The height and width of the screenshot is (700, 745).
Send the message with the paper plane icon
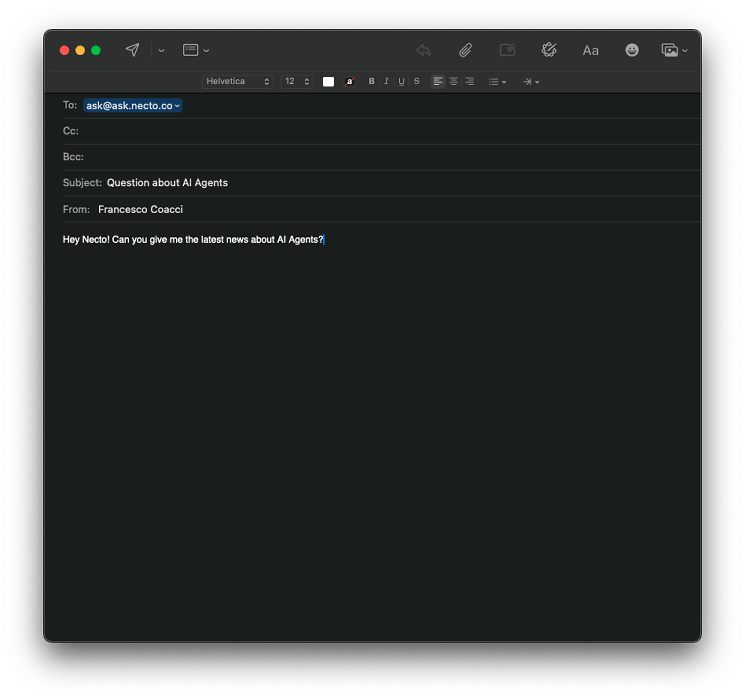click(x=132, y=50)
